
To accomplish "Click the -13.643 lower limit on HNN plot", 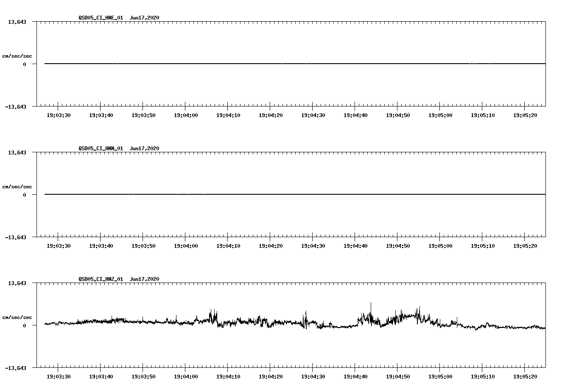I will click(16, 237).
